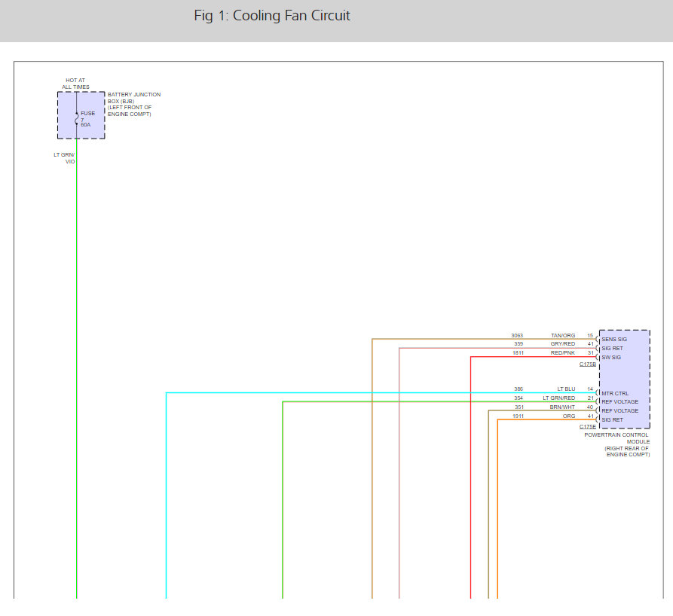Click the magenta vertical wire below the fuse
673x616 pixels.
pos(77,377)
